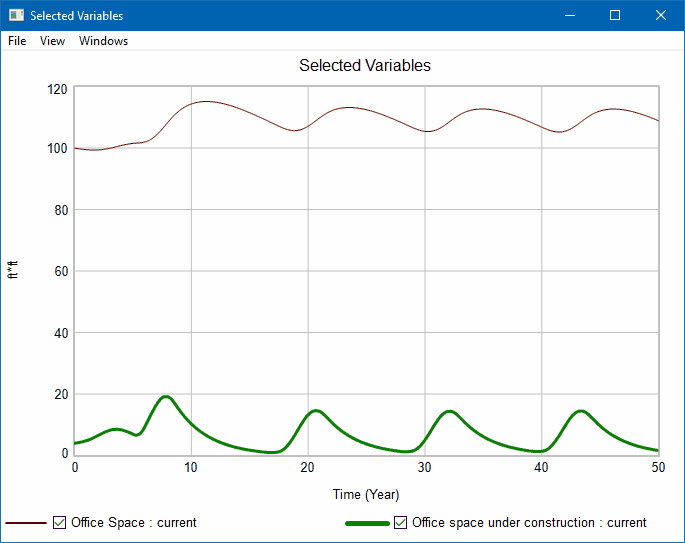Screen dimensions: 685x543
Task: Click 'Office space under construction : current' label
Action: click(x=529, y=522)
